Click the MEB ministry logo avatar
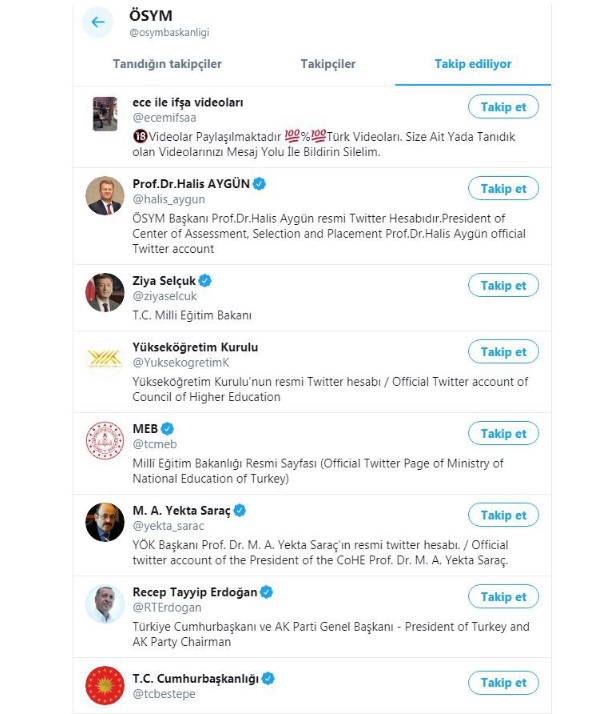The image size is (602, 714). pyautogui.click(x=105, y=441)
